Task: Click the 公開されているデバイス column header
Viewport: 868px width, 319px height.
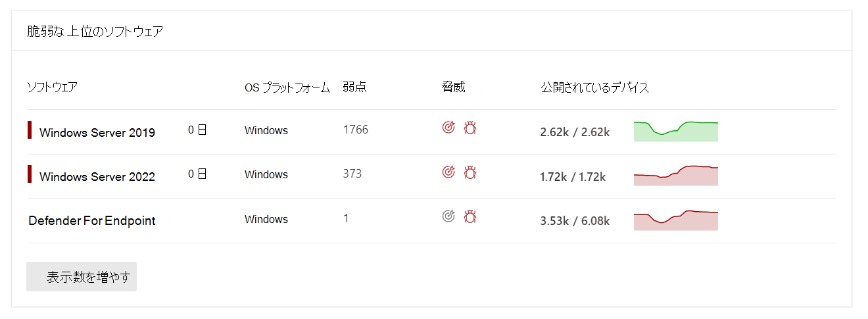Action: (x=594, y=88)
